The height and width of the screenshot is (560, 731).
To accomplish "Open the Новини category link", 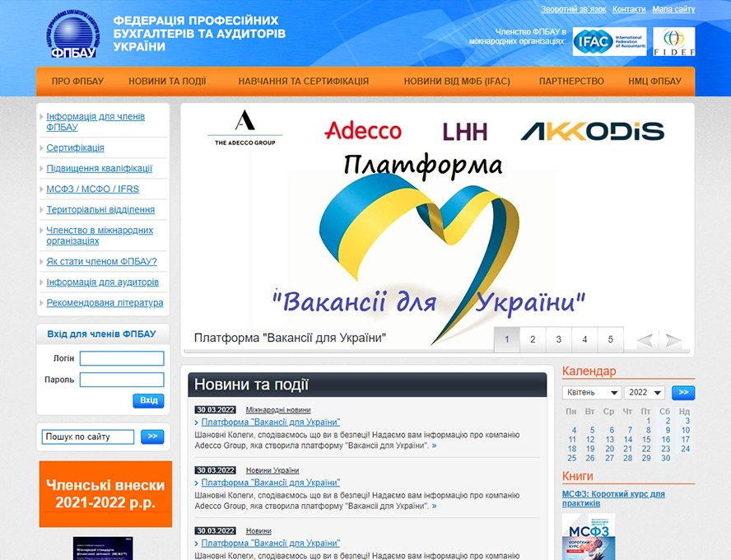I will (x=258, y=531).
